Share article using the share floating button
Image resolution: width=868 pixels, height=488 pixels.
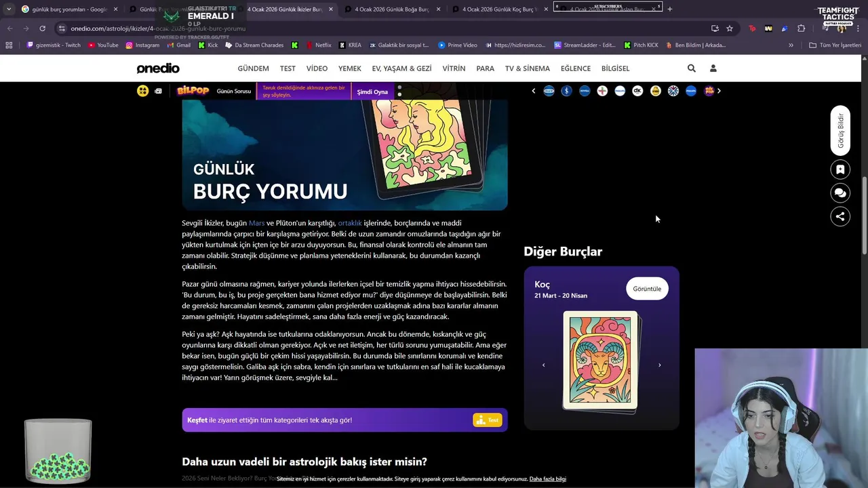[x=840, y=216]
